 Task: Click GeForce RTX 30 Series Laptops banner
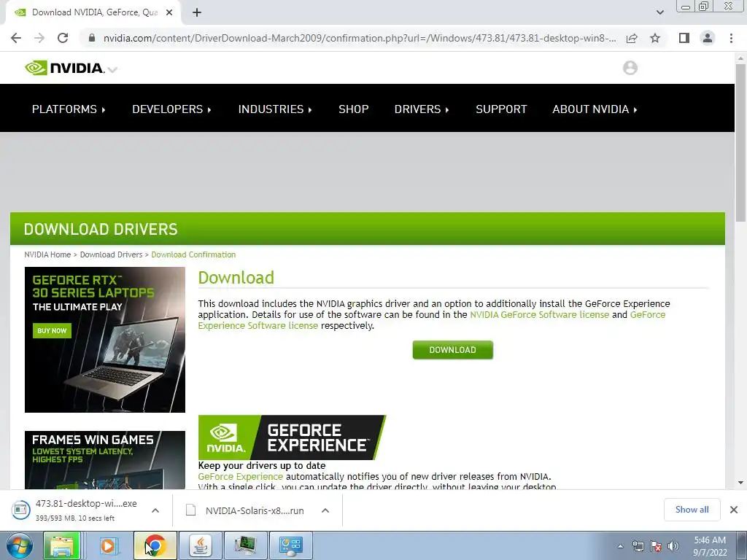click(x=105, y=340)
